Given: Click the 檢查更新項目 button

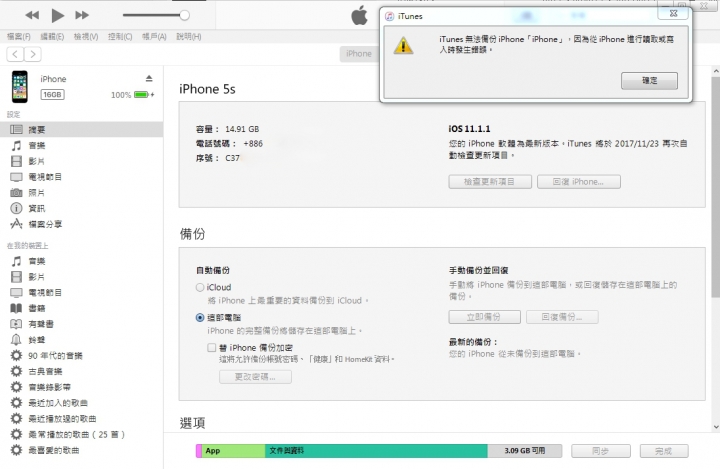Looking at the screenshot, I should pos(489,182).
